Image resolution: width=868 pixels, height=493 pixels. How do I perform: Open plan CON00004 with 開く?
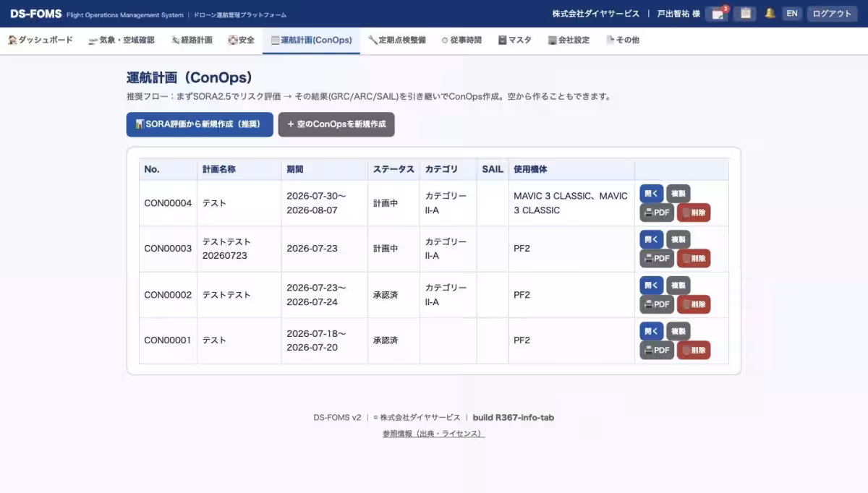pos(652,194)
